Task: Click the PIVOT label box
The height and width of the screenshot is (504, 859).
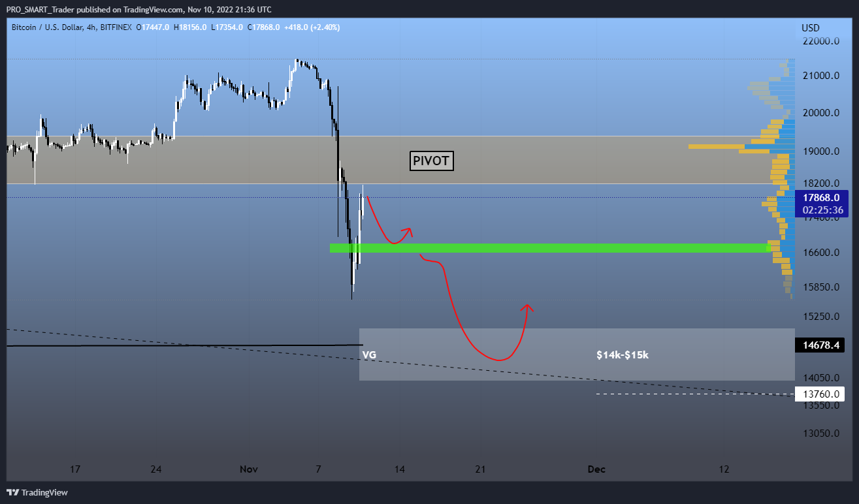Action: point(431,161)
